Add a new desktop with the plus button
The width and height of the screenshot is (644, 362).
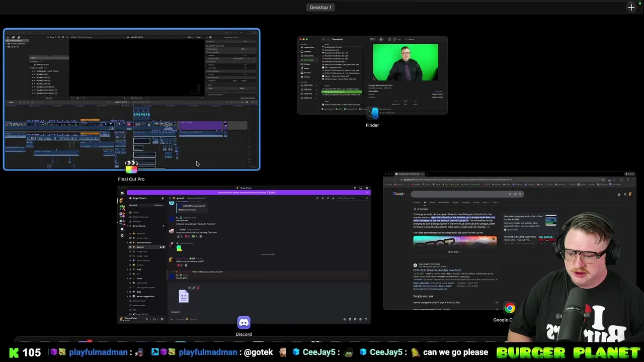631,7
